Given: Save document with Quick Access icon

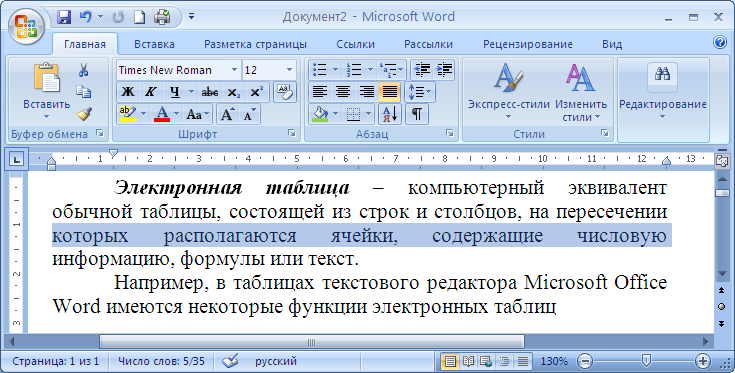Looking at the screenshot, I should [64, 17].
